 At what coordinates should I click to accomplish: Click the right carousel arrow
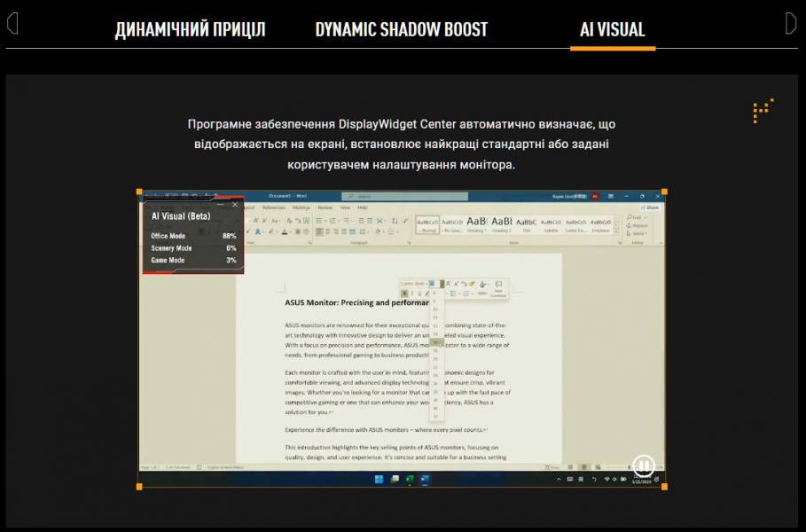coord(791,23)
